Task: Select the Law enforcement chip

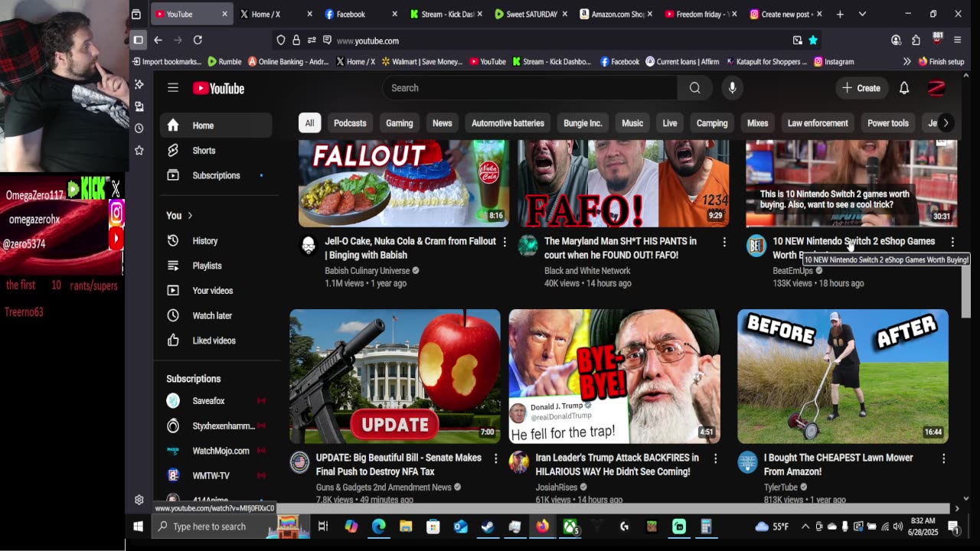Action: [818, 123]
